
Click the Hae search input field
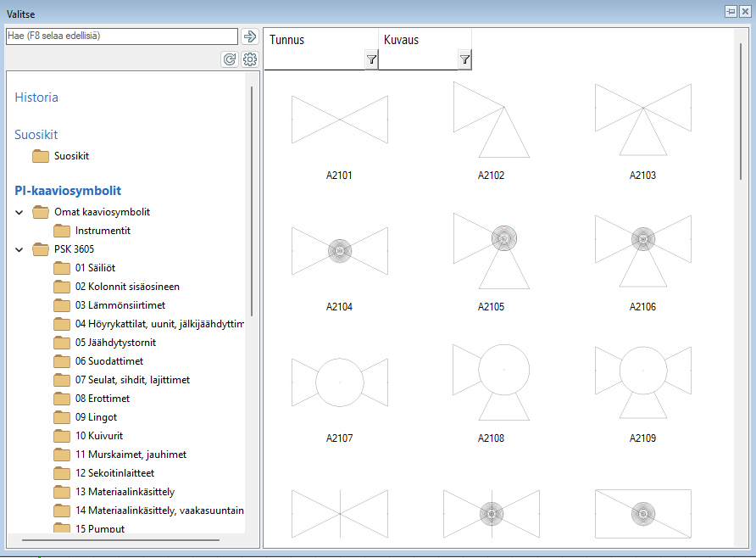121,36
